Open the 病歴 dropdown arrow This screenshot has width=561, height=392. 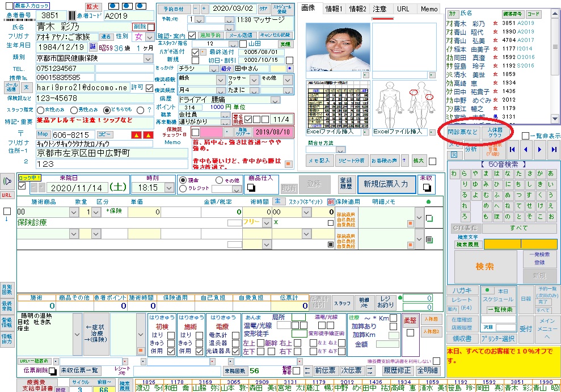[x=275, y=100]
